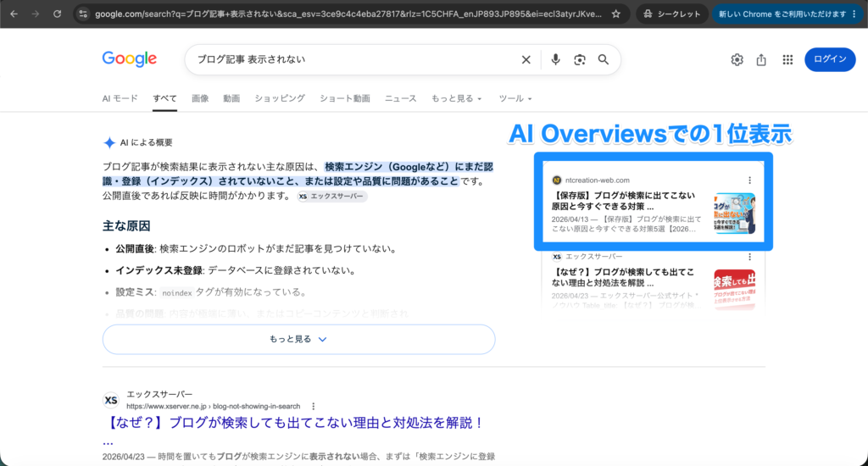Viewport: 868px width, 466px height.
Task: Open settings gear icon
Action: coord(737,60)
